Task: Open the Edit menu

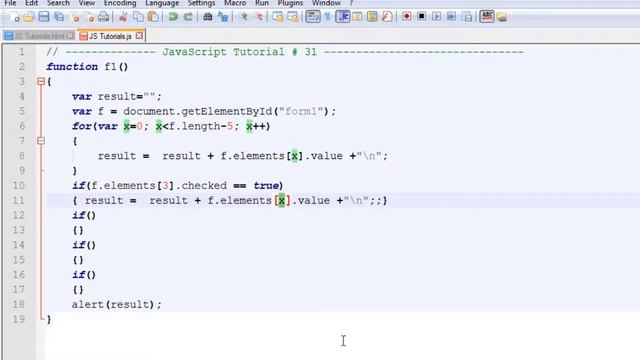Action: (31, 3)
